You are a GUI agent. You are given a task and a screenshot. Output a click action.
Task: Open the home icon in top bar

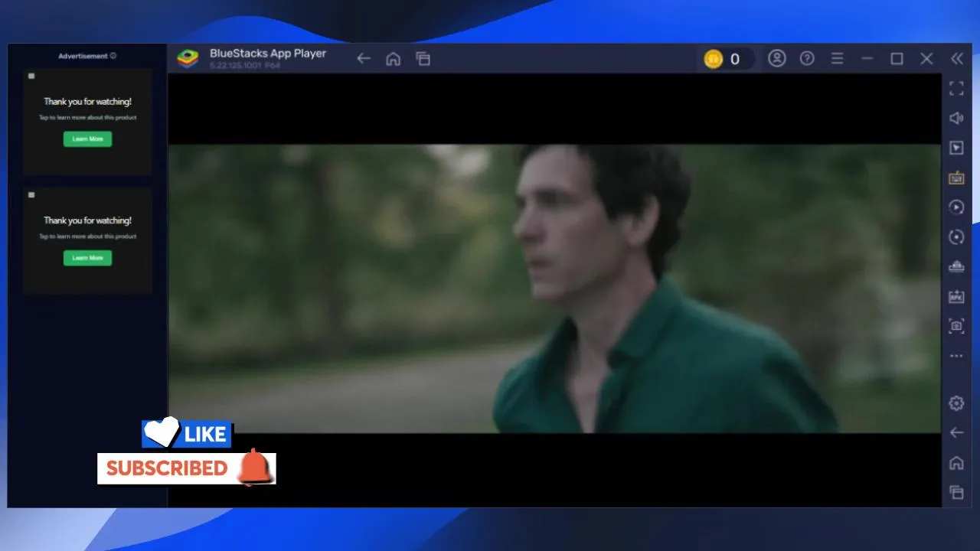(x=393, y=59)
